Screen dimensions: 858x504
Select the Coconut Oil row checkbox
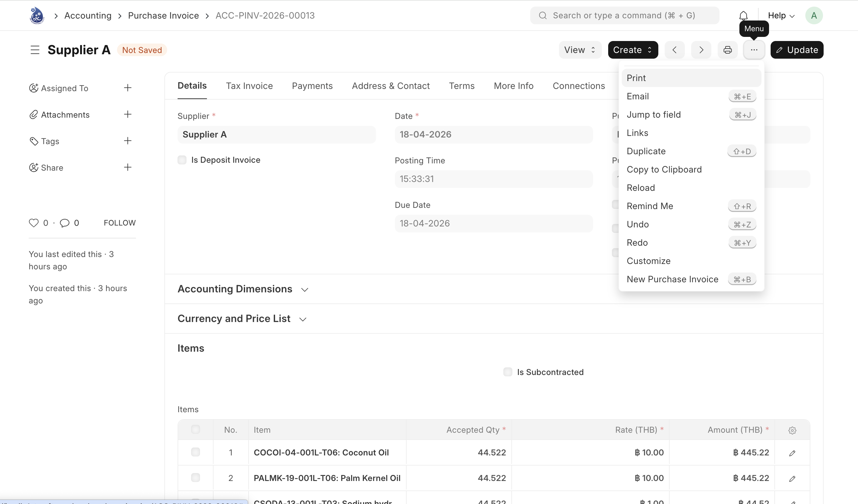196,452
